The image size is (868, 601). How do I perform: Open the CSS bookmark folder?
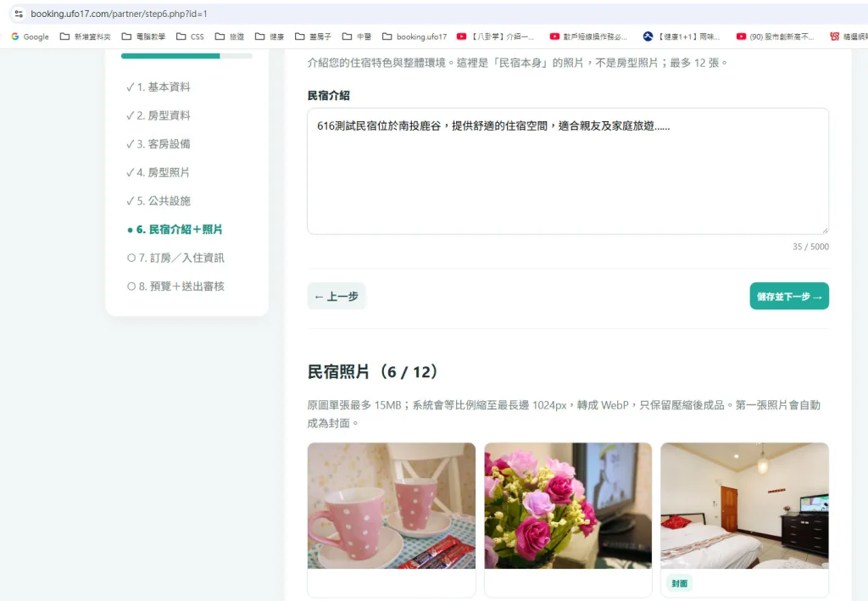point(191,36)
